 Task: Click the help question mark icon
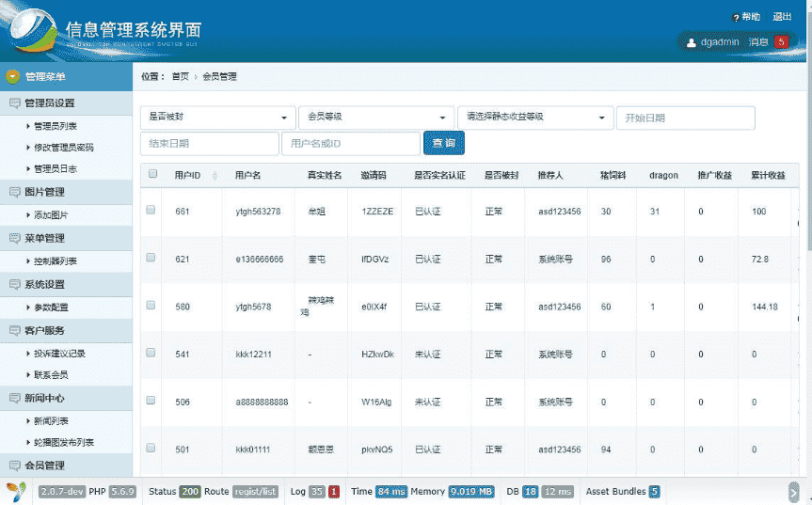pos(735,18)
